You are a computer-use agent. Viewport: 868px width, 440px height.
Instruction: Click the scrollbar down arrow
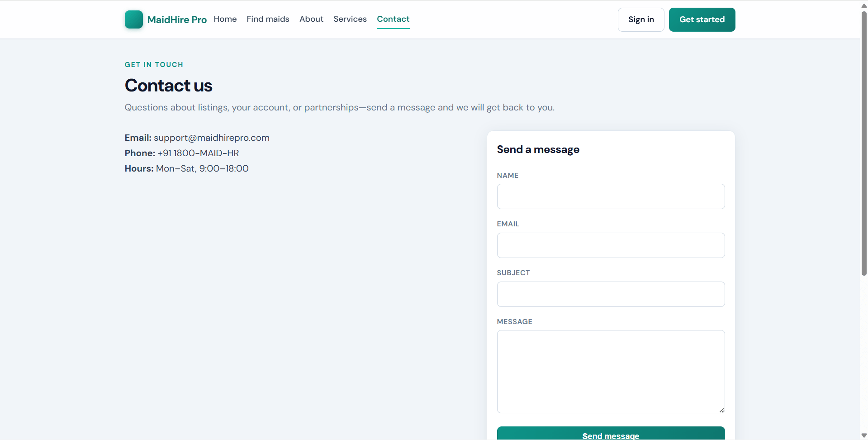[x=864, y=435]
